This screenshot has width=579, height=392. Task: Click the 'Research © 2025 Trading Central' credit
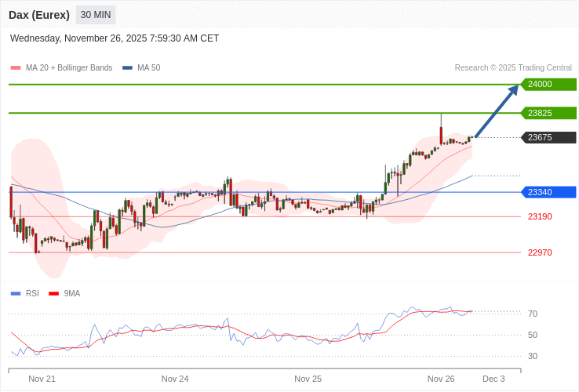(x=513, y=68)
